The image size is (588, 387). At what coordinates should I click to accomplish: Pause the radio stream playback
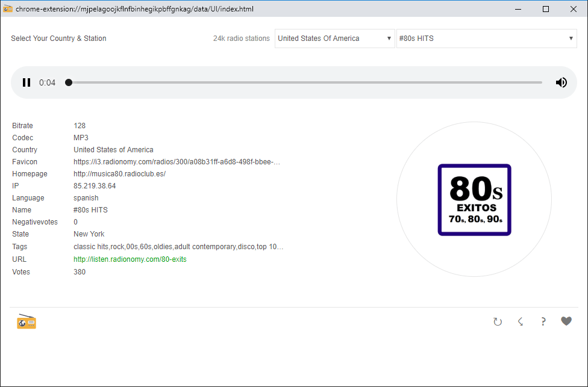(x=27, y=82)
